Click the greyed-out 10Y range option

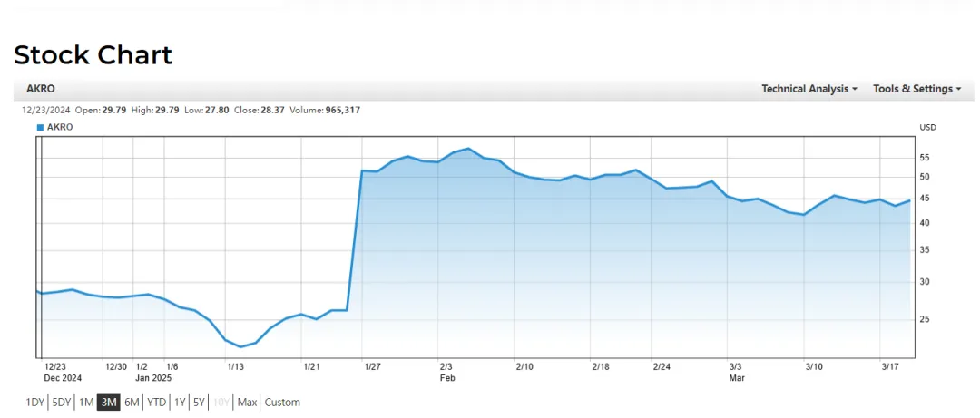pyautogui.click(x=220, y=402)
